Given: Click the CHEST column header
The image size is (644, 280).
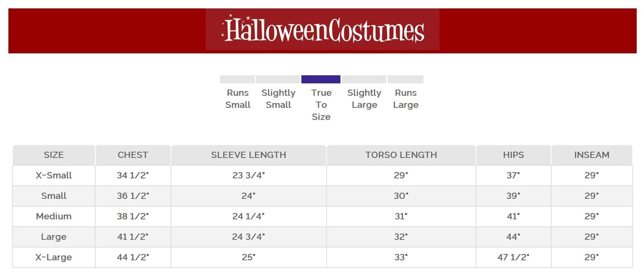Looking at the screenshot, I should (x=133, y=155).
